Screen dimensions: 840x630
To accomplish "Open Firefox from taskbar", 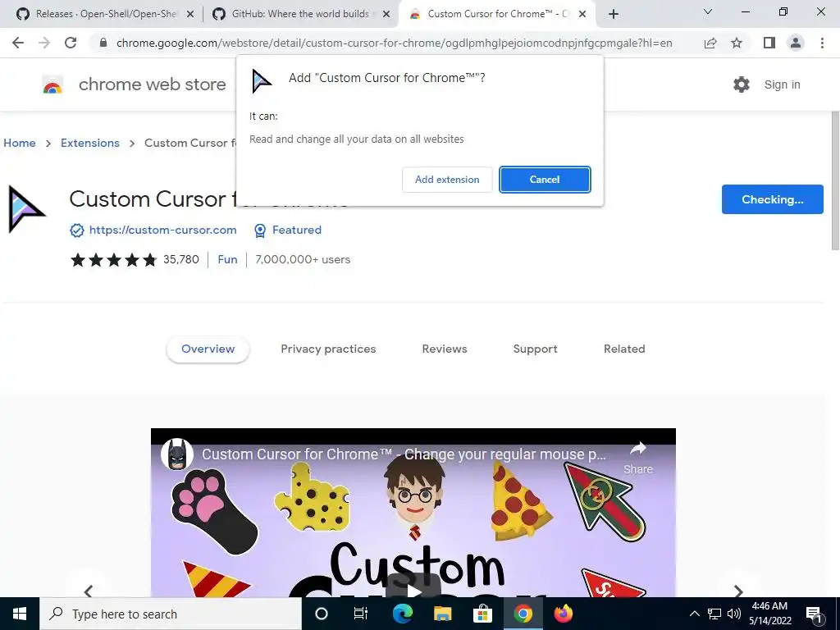I will tap(563, 614).
